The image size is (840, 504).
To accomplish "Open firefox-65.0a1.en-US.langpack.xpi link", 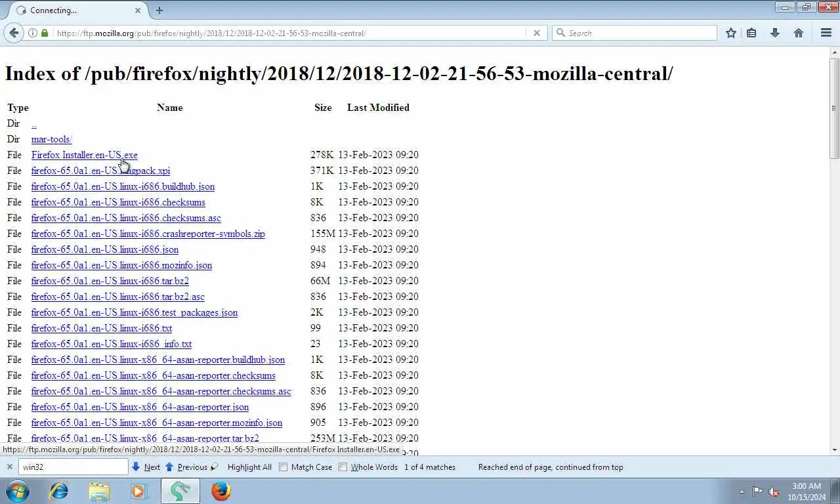I will click(100, 171).
